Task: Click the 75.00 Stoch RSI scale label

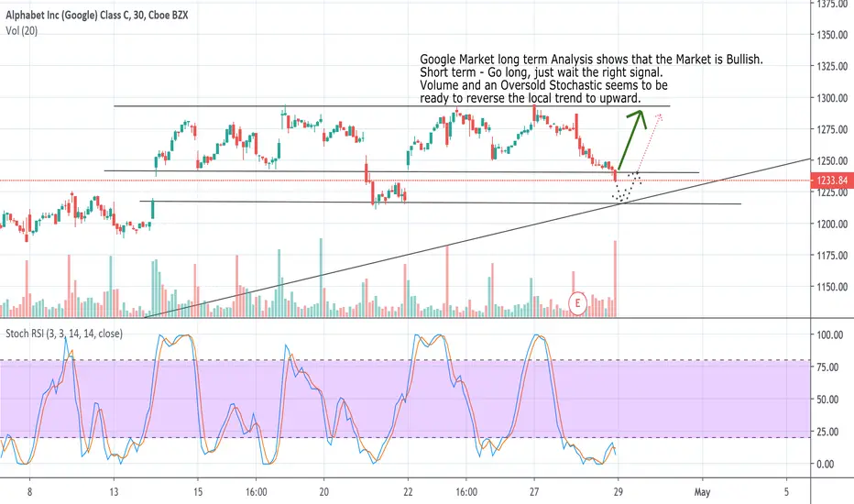Action: click(827, 367)
